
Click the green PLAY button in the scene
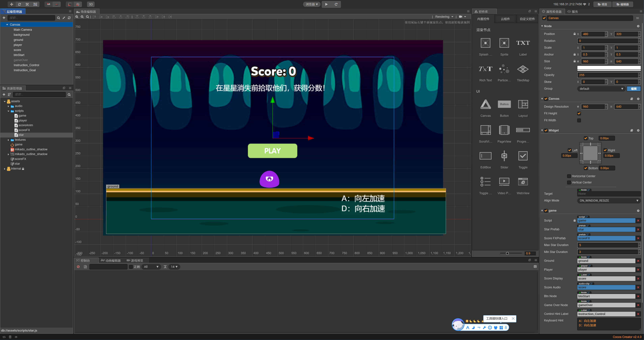[x=272, y=151]
